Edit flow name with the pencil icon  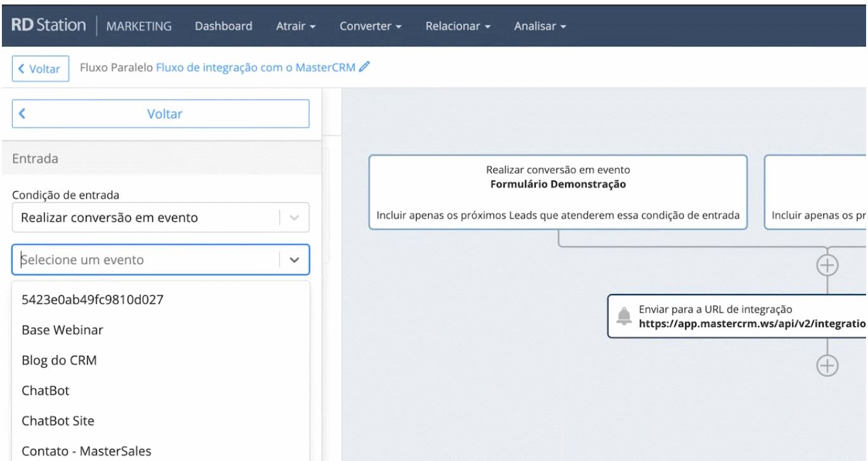[364, 67]
